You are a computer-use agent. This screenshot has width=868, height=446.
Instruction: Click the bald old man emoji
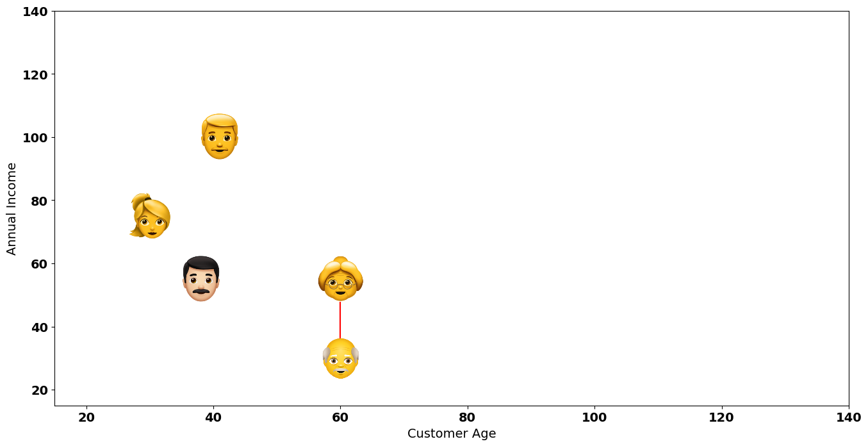340,358
